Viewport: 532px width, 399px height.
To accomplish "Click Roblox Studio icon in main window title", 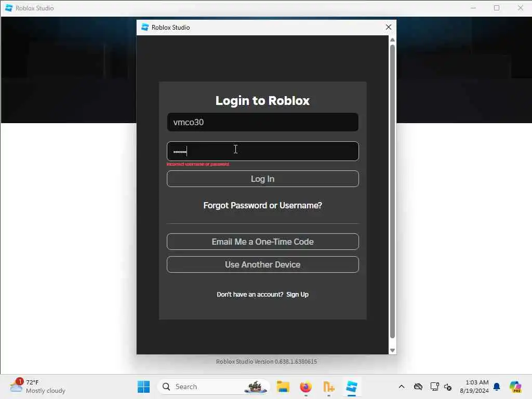I will pyautogui.click(x=9, y=8).
